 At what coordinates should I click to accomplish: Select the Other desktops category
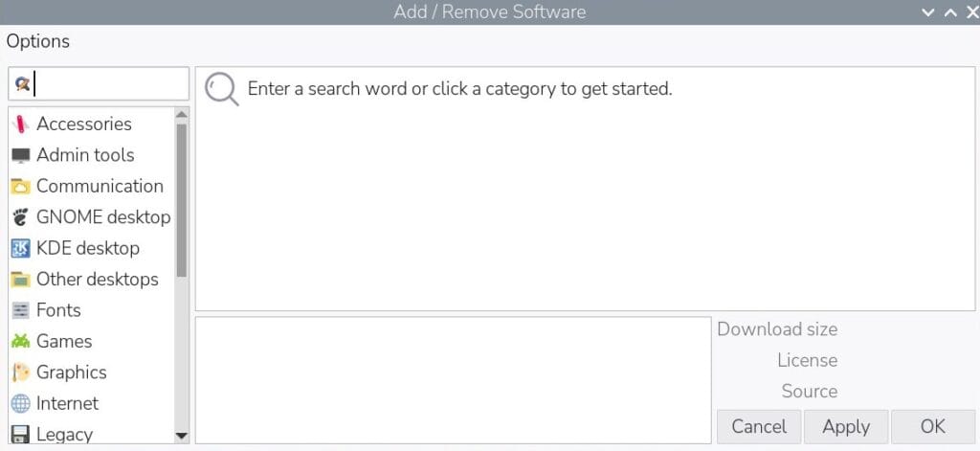click(97, 280)
